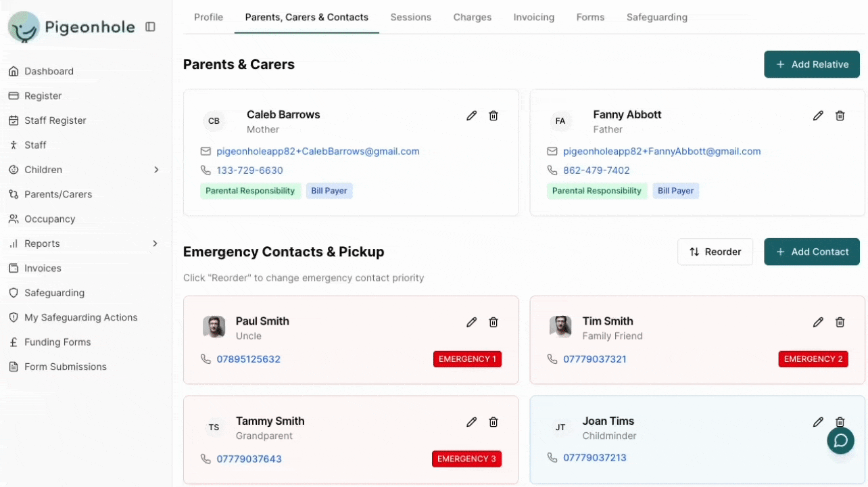Delete Fanny Abbott trash icon
The height and width of the screenshot is (487, 868).
840,116
